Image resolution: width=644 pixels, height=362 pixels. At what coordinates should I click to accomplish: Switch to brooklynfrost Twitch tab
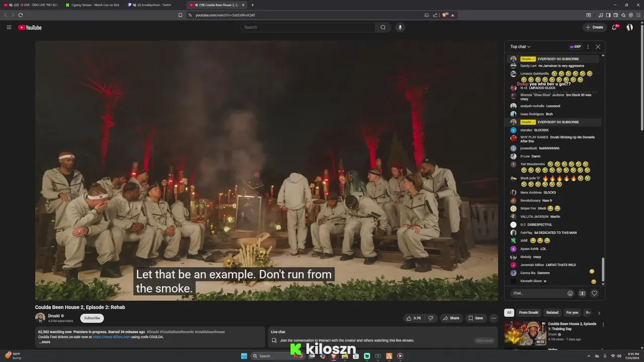[155, 5]
